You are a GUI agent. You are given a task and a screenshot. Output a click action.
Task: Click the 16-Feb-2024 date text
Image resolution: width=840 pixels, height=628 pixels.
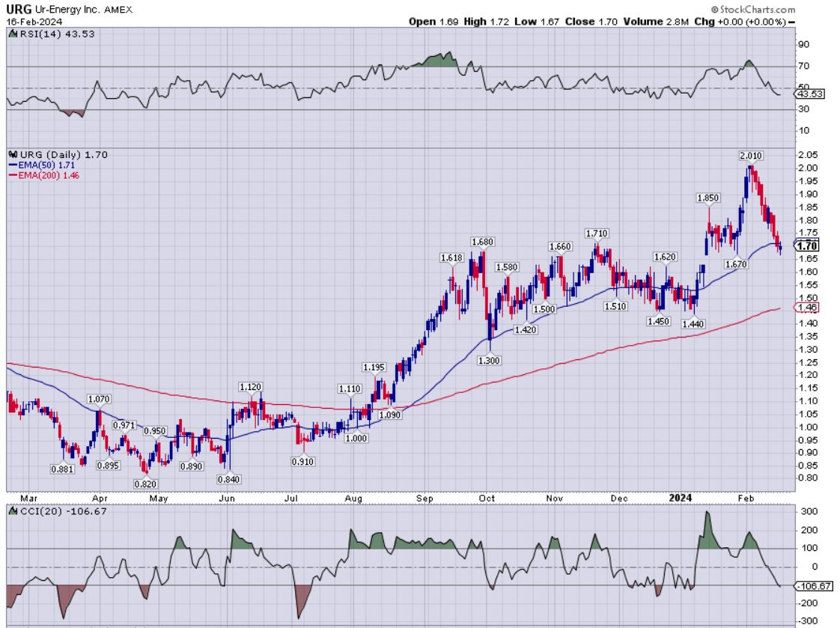click(34, 22)
